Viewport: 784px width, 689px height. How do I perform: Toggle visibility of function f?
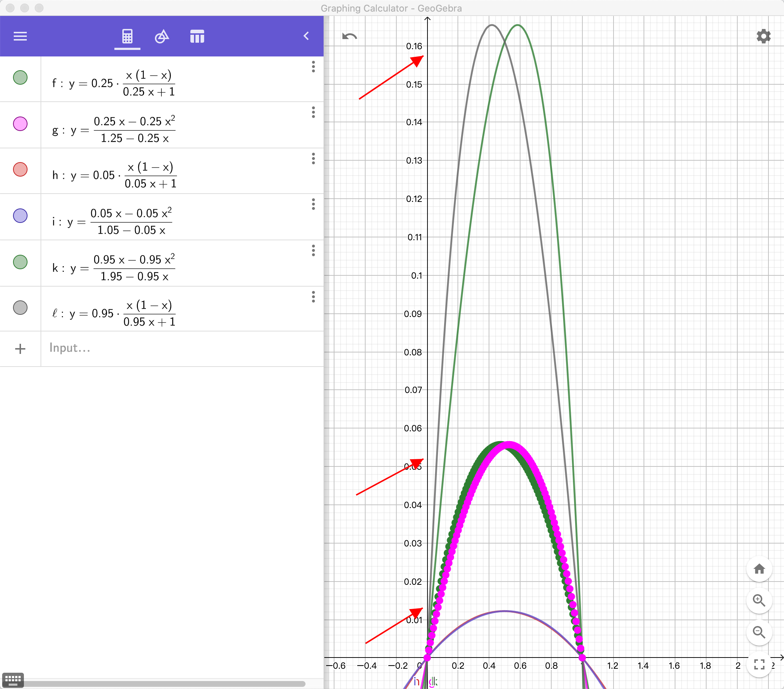point(20,77)
